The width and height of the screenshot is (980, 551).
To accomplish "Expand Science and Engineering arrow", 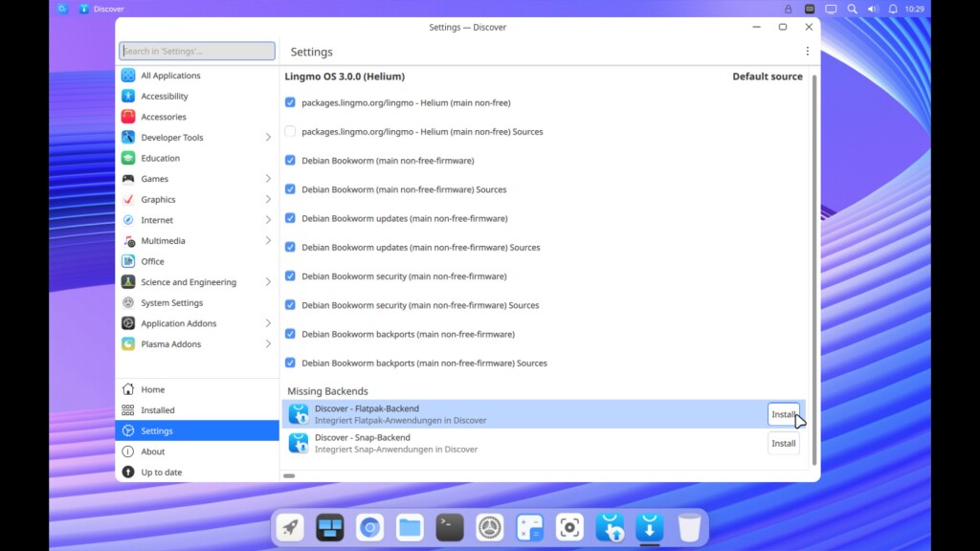I will tap(268, 282).
